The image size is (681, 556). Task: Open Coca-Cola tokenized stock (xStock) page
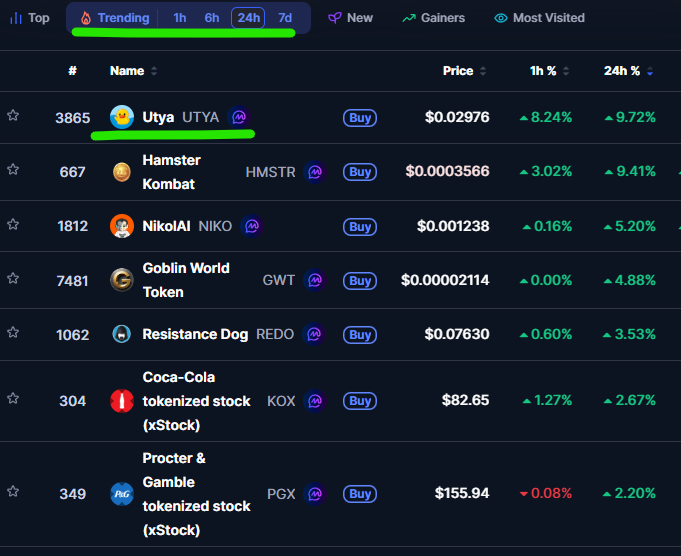point(196,400)
